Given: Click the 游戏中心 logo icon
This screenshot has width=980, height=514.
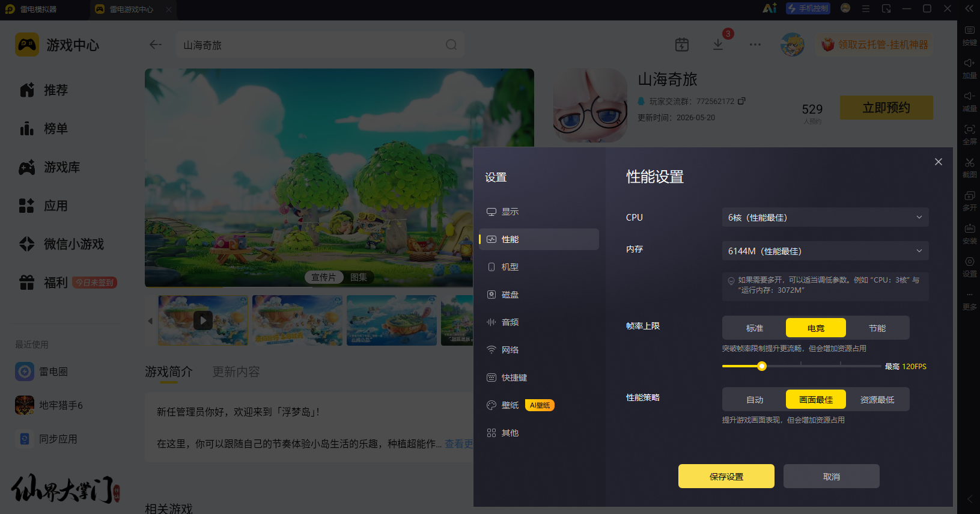Looking at the screenshot, I should [x=27, y=45].
